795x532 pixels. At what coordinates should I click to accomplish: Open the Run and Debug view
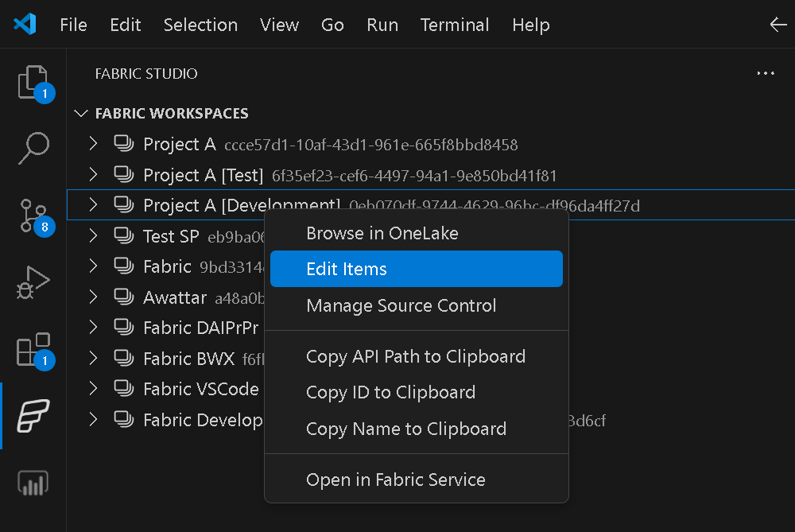[33, 282]
